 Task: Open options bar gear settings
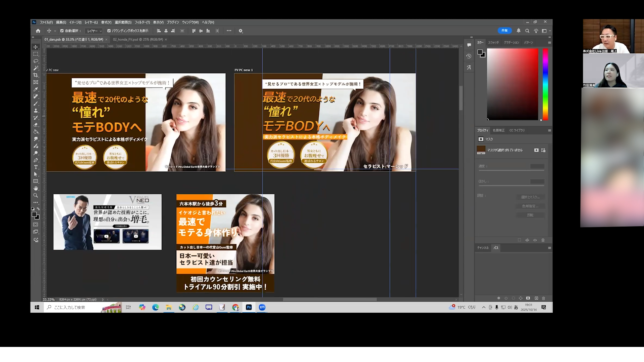click(x=240, y=31)
